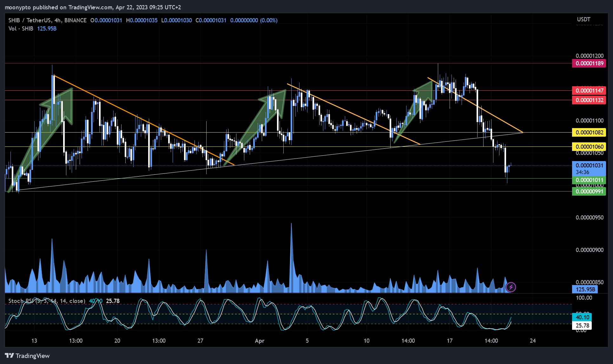Click the 17 date label on time axis

click(x=450, y=341)
